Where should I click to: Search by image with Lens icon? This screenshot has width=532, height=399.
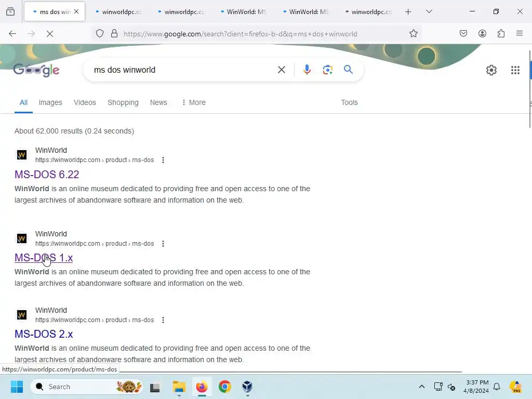(x=327, y=70)
